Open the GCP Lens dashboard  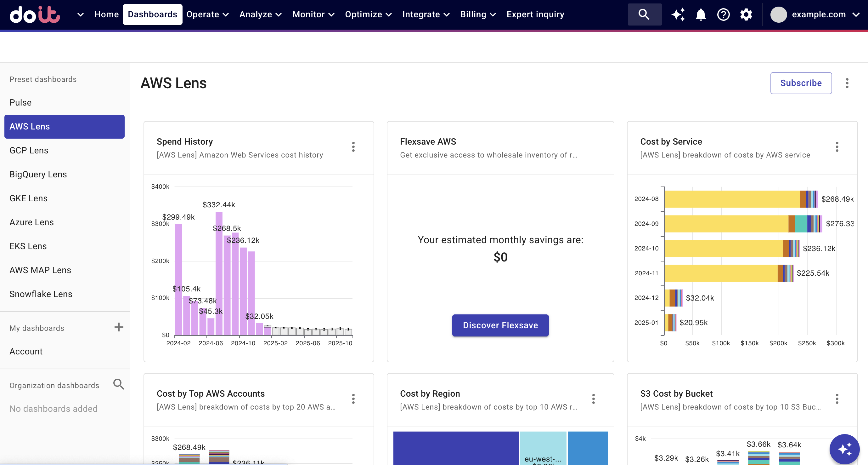tap(64, 150)
